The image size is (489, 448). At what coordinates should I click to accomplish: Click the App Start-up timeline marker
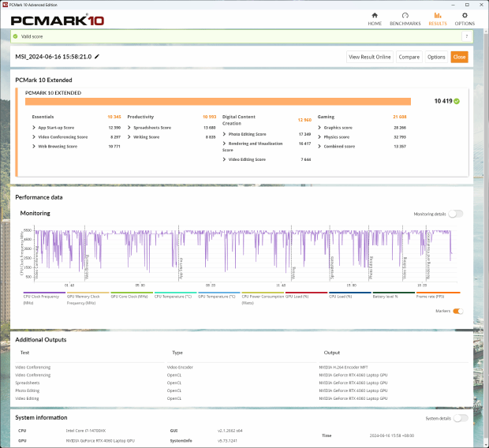coord(181,268)
